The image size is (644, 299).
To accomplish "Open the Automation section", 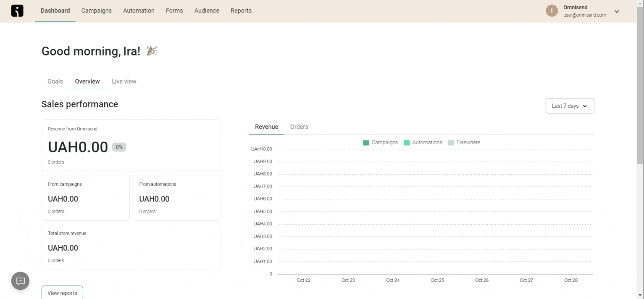I will click(139, 11).
